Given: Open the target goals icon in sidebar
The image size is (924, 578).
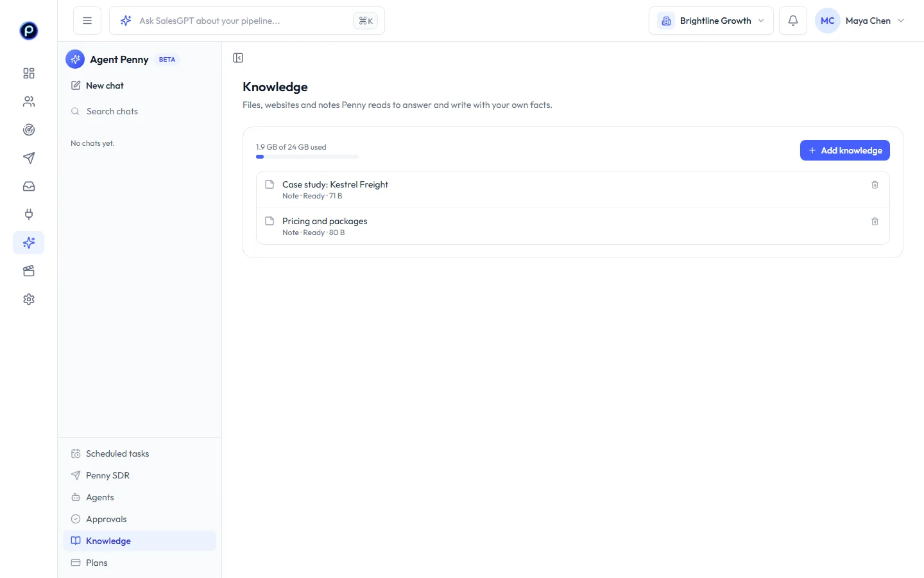Looking at the screenshot, I should coord(29,130).
